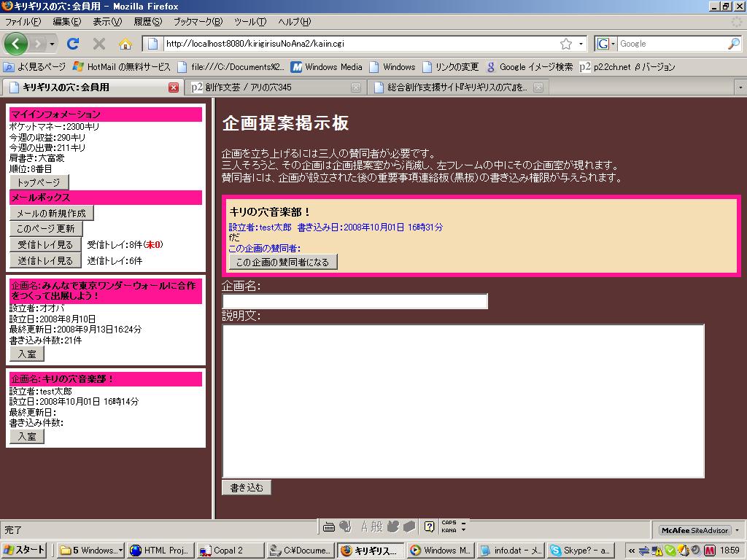Image resolution: width=747 pixels, height=560 pixels.
Task: Open the Windows M... taskbar item
Action: pos(440,551)
